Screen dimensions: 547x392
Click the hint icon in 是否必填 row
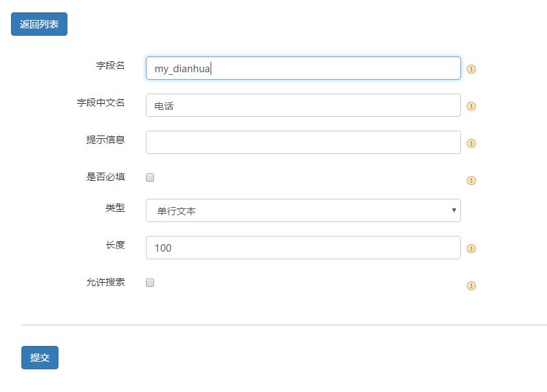(471, 180)
